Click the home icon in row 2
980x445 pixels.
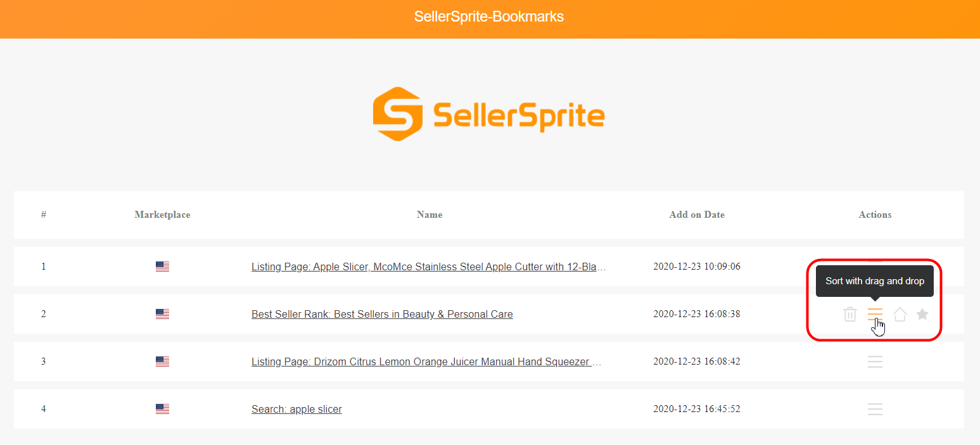[900, 314]
